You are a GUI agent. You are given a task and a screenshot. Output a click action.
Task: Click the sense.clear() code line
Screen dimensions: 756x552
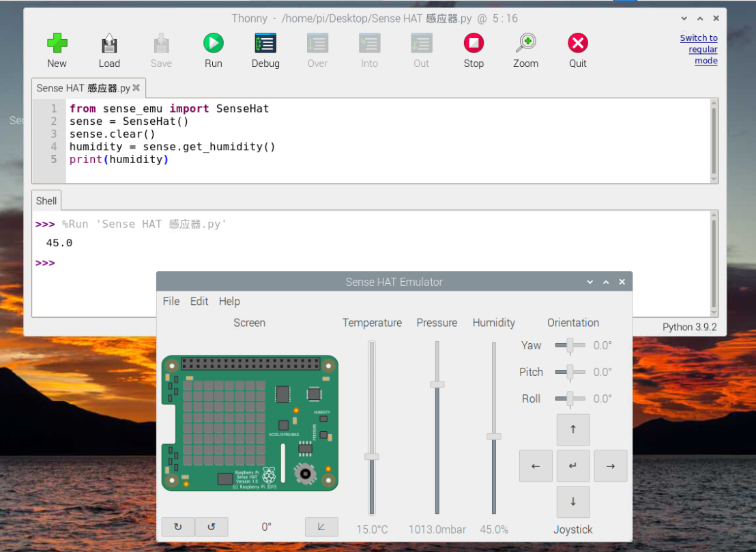click(x=112, y=134)
